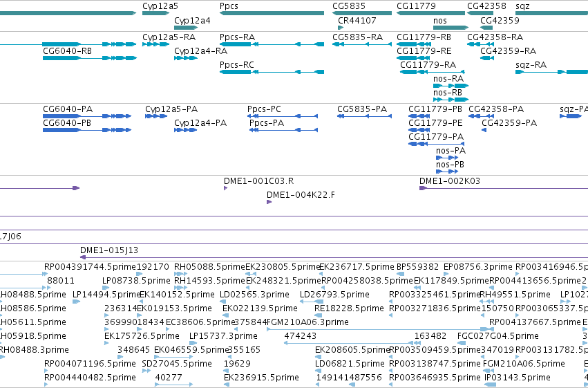Click the CG42358-PA protein label

(496, 109)
